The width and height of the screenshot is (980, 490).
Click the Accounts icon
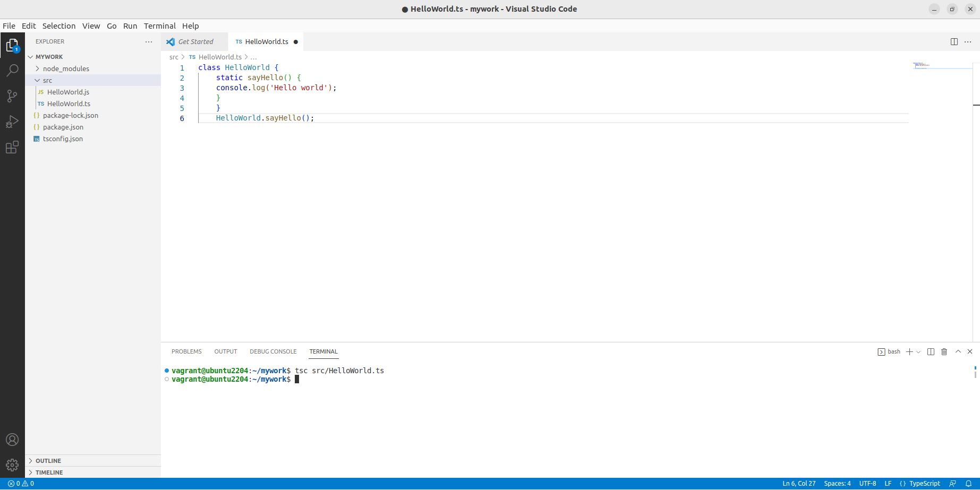tap(12, 440)
